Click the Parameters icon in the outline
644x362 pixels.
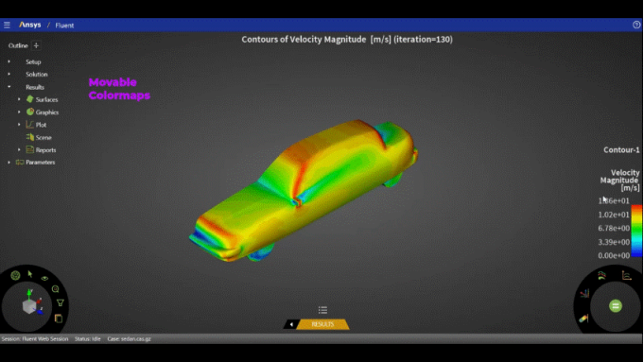pyautogui.click(x=20, y=163)
